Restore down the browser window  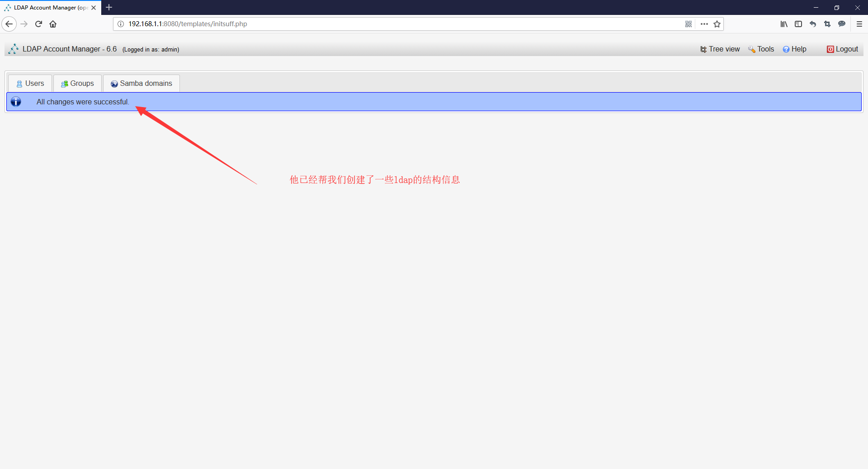837,7
